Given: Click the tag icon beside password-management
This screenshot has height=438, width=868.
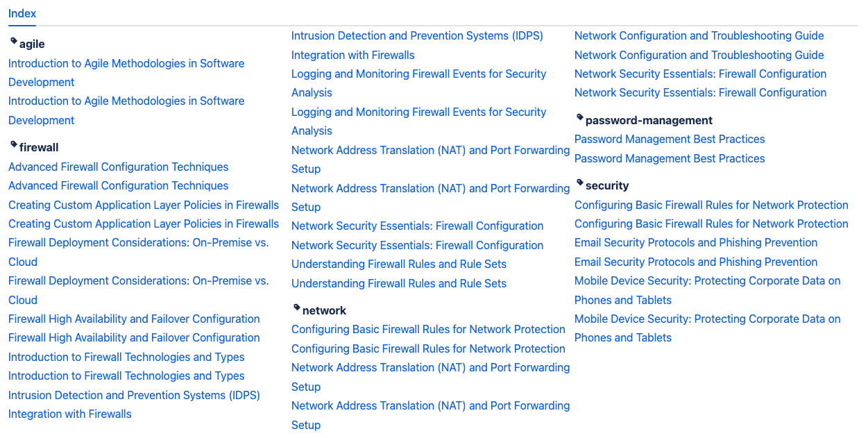Looking at the screenshot, I should pos(579,118).
